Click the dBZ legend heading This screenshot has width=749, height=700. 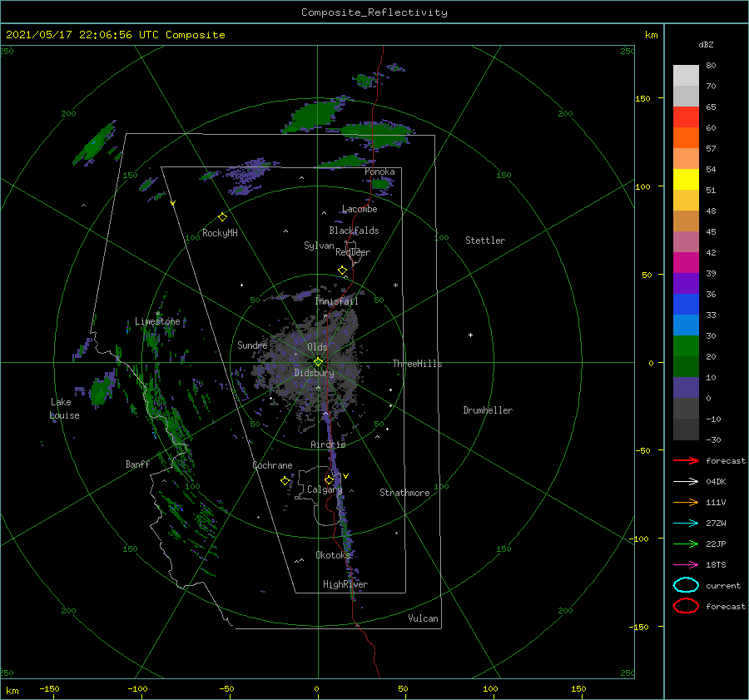[x=706, y=44]
